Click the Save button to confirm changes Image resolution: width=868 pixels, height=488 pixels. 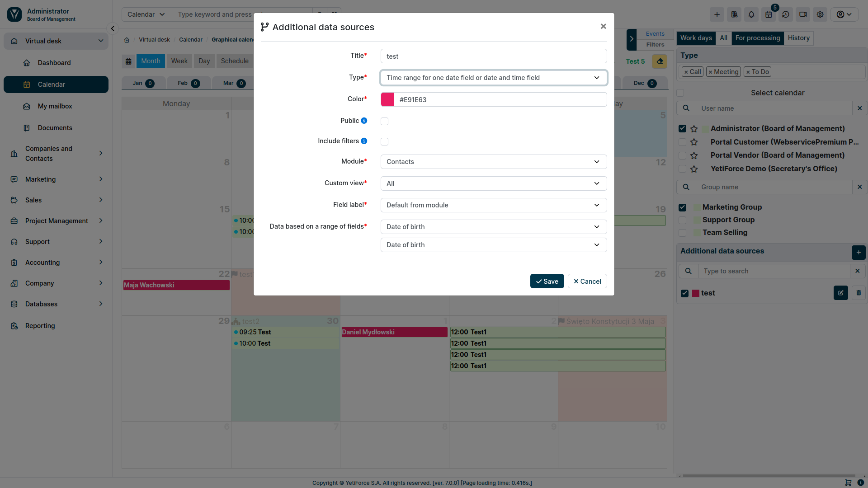coord(547,281)
